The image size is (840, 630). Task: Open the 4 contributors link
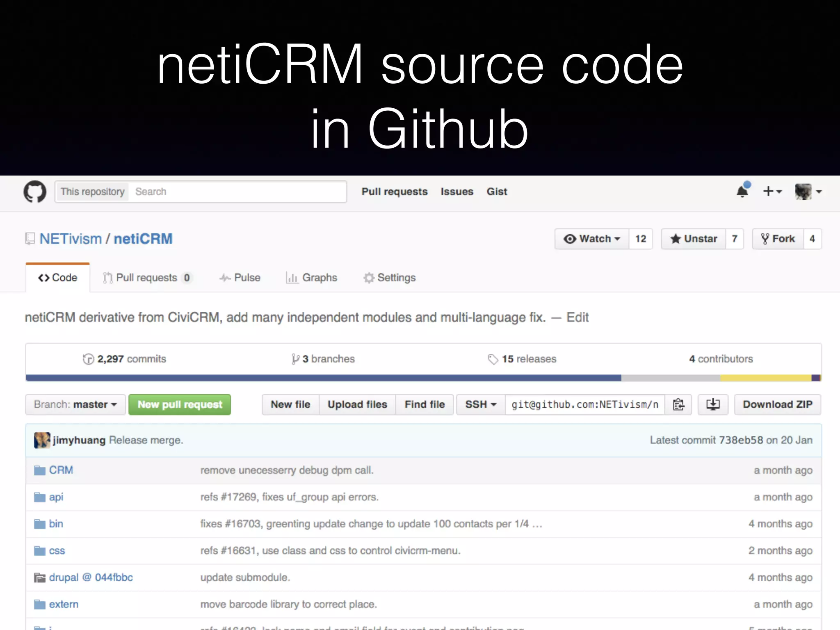coord(721,359)
